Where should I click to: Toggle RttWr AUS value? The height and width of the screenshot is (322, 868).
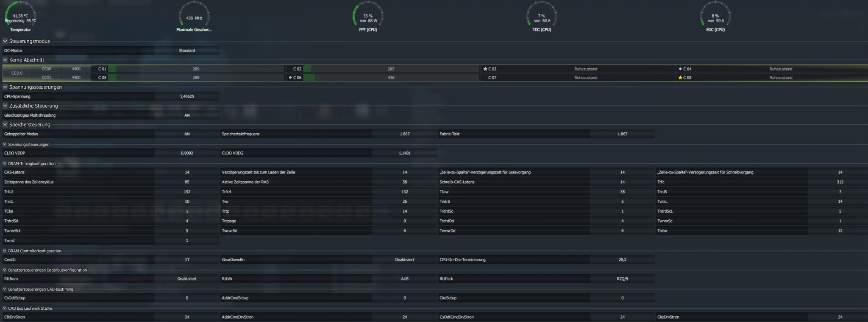click(x=405, y=279)
